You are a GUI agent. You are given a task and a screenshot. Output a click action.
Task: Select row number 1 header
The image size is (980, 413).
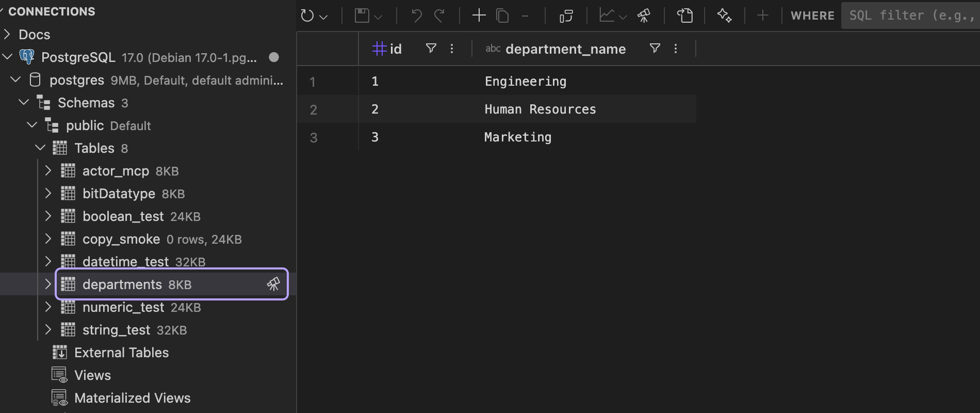coord(313,82)
